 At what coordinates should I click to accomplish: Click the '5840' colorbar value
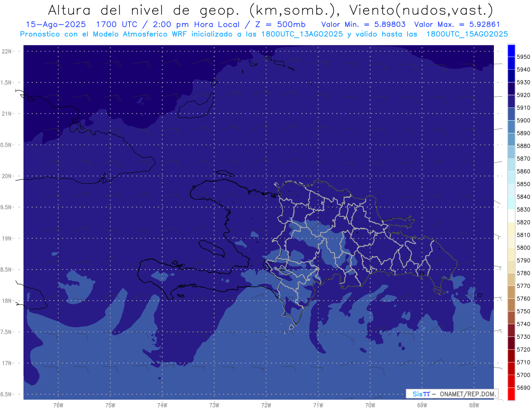click(x=523, y=196)
